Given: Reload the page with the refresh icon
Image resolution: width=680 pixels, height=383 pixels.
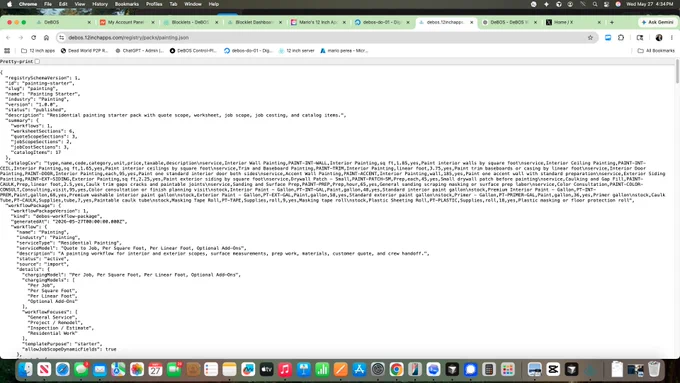Looking at the screenshot, I should pyautogui.click(x=33, y=38).
